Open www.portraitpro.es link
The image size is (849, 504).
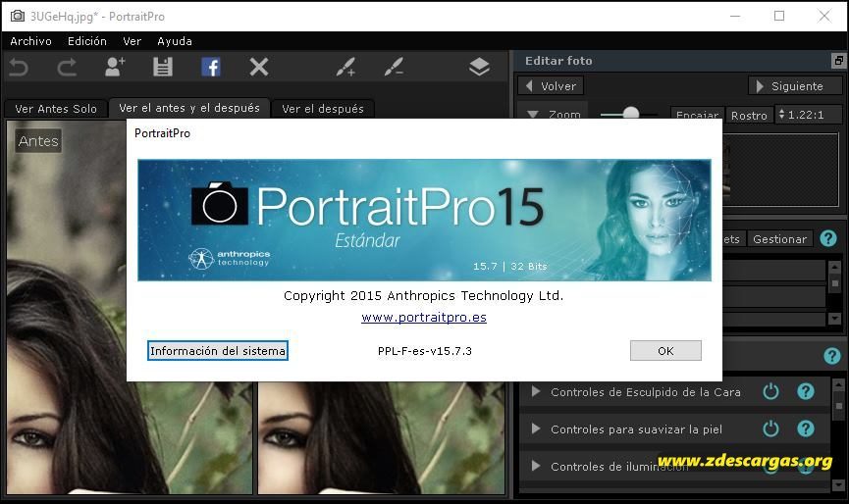(424, 318)
